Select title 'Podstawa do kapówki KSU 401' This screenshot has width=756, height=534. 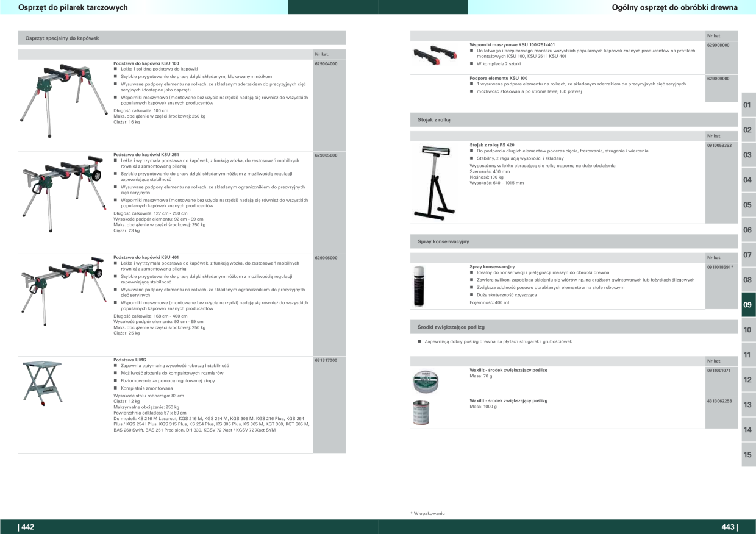(x=146, y=257)
